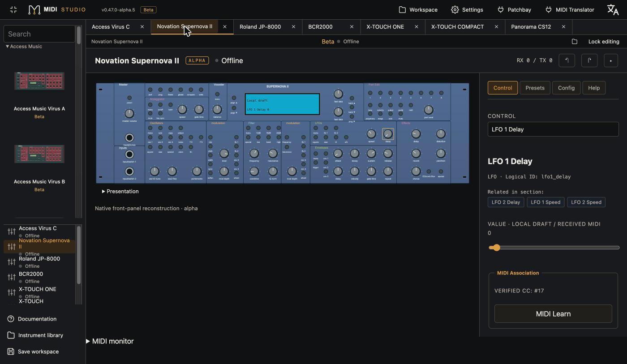This screenshot has height=364, width=627.
Task: Click the input/switch 1 jack in Inputs section
Action: (x=129, y=154)
